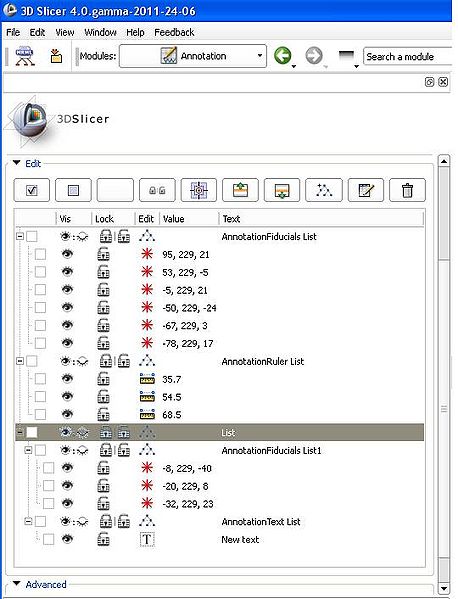The width and height of the screenshot is (458, 599).
Task: Click the ruler icon of 68.5 row
Action: pos(147,414)
